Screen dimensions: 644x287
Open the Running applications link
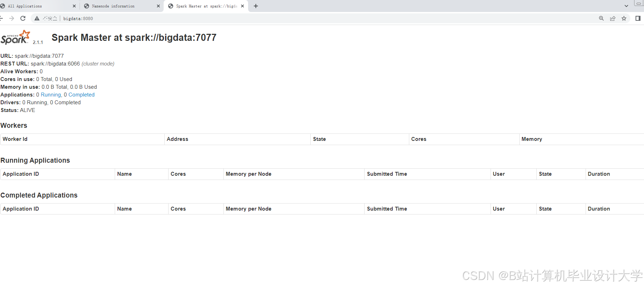point(51,95)
